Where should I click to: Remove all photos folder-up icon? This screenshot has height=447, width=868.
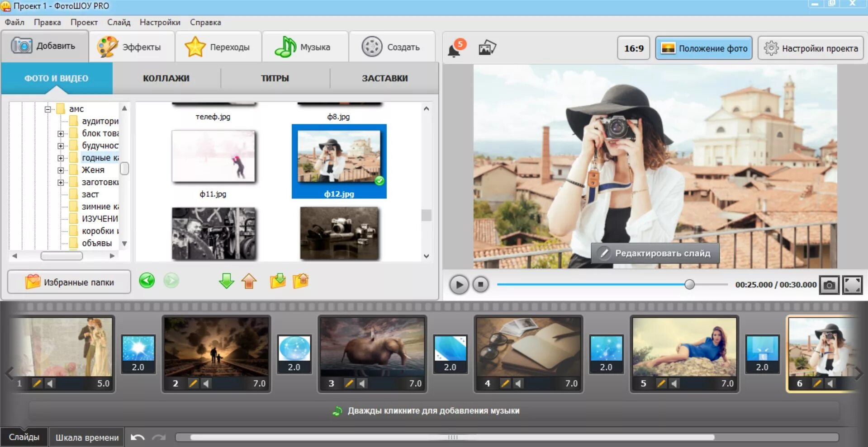point(301,281)
